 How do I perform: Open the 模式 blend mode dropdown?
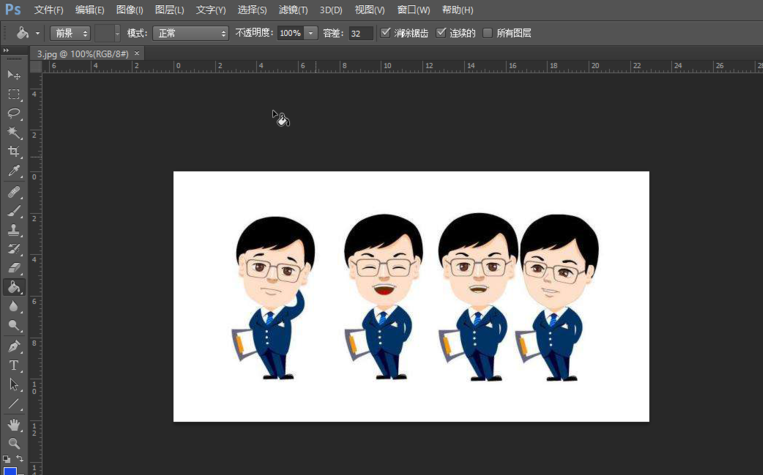coord(190,33)
